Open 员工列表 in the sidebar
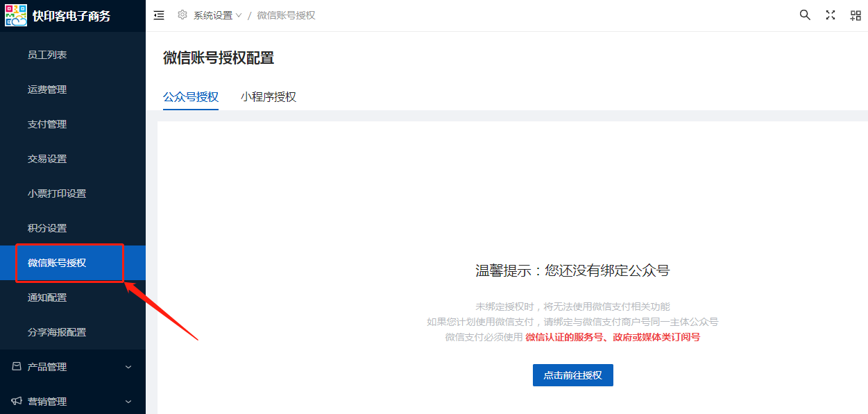 click(47, 55)
